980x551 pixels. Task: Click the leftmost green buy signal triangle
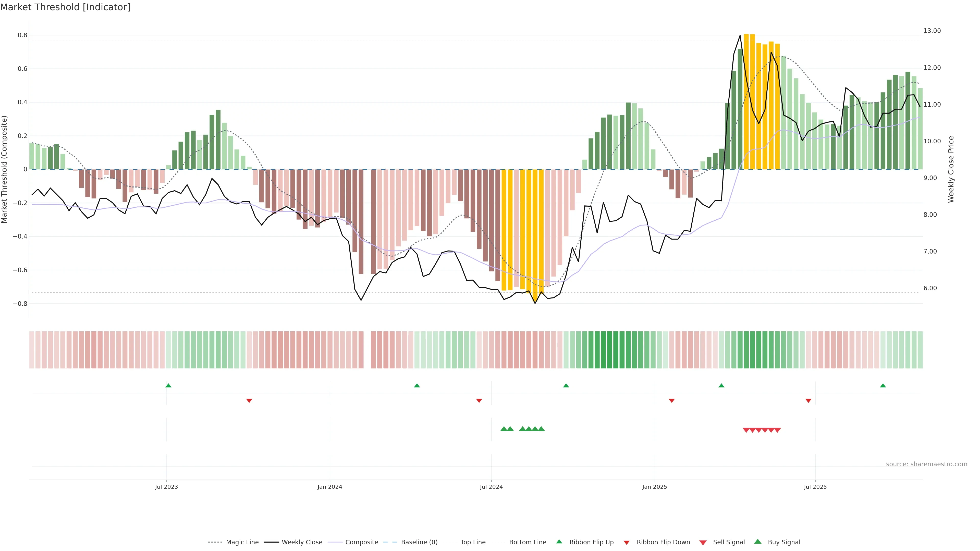[504, 429]
